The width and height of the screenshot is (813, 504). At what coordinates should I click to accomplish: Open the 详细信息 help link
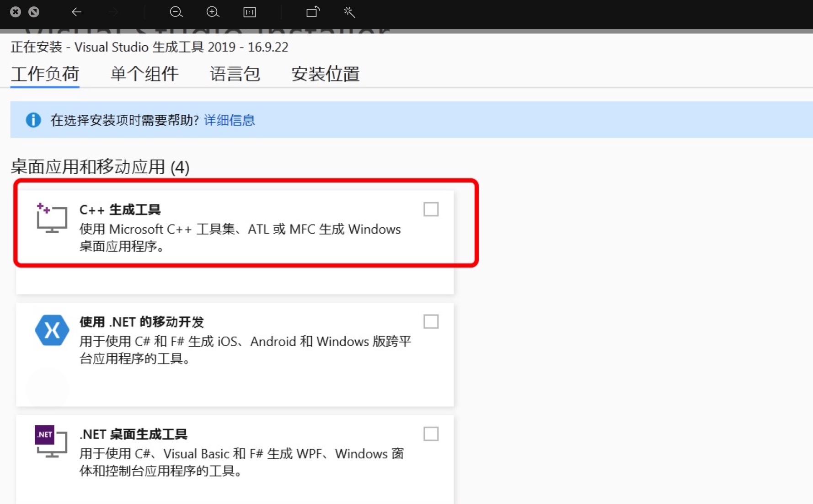229,120
